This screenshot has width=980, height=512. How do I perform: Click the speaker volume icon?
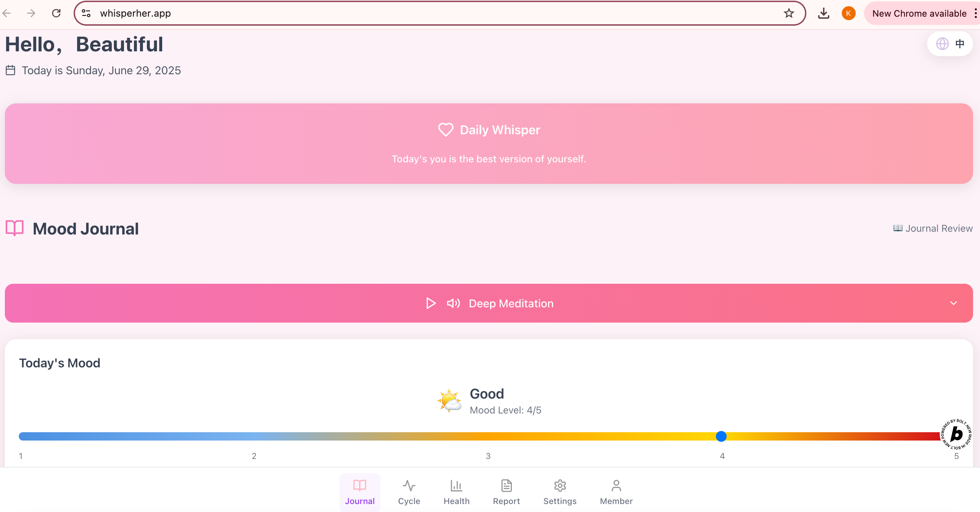(x=453, y=303)
